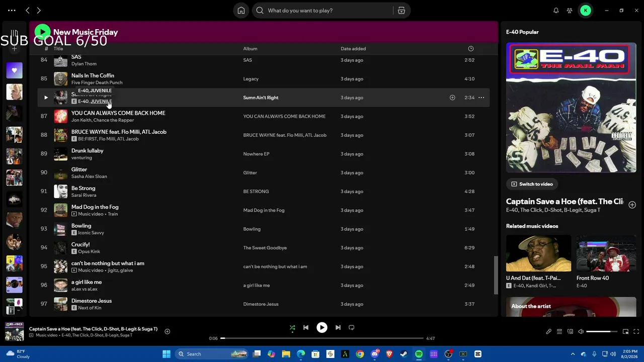Open Steam from the taskbar
This screenshot has height=362, width=644.
pyautogui.click(x=404, y=354)
